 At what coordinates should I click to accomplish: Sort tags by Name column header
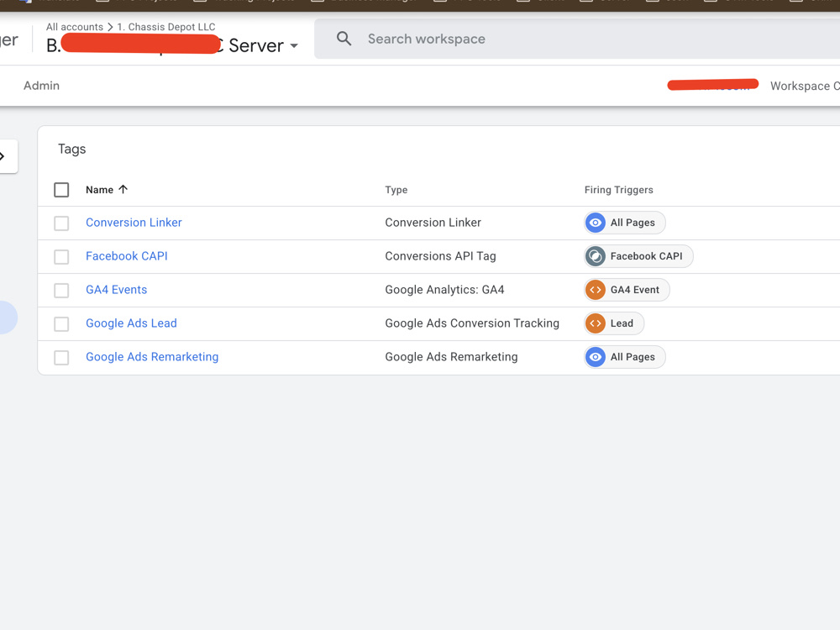[x=100, y=190]
